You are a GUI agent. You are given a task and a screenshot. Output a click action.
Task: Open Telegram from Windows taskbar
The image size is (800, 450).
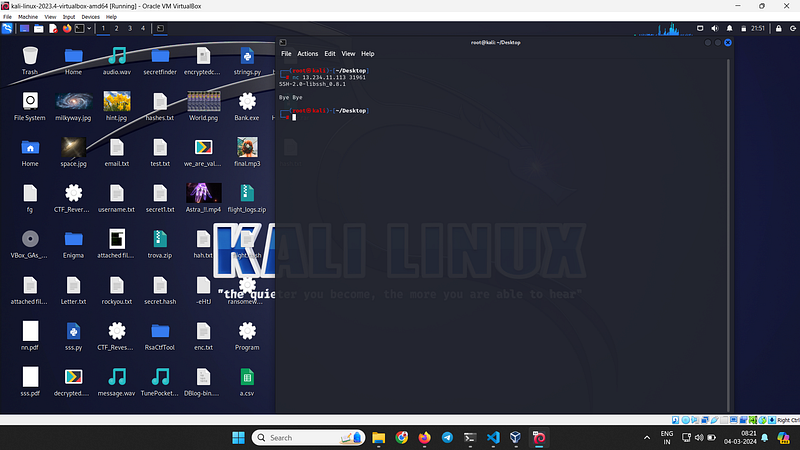coord(447,438)
